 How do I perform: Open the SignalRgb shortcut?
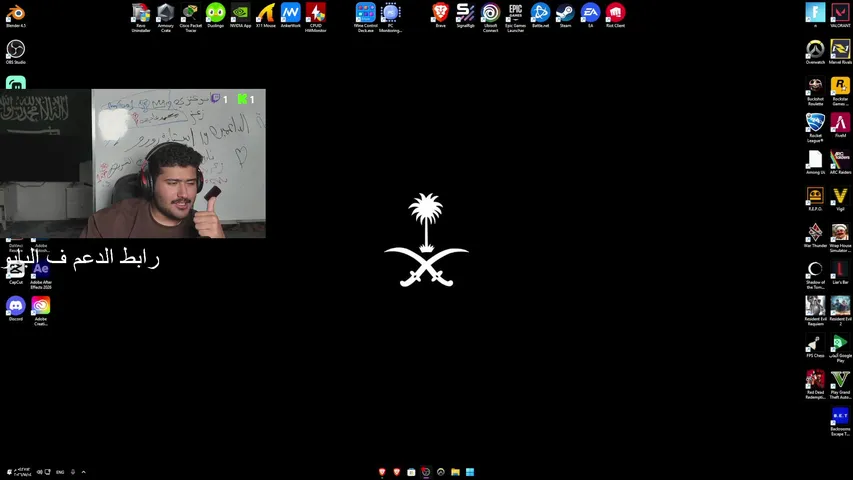point(465,15)
